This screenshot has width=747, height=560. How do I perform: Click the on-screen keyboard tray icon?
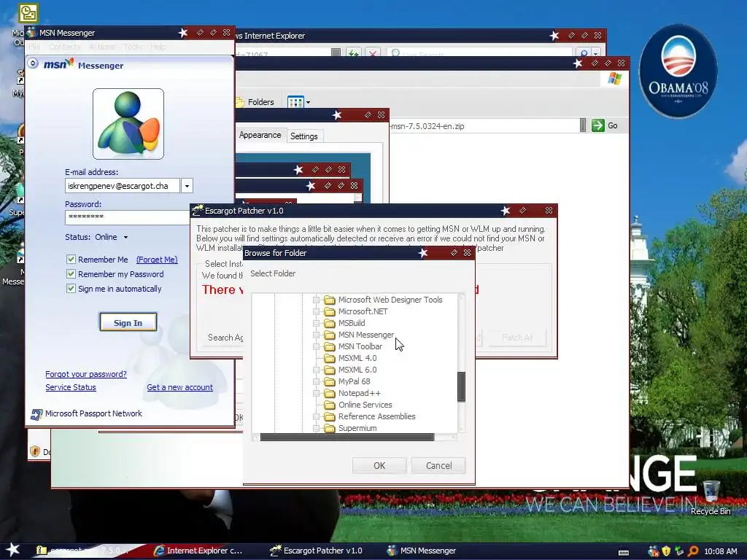[x=624, y=553]
